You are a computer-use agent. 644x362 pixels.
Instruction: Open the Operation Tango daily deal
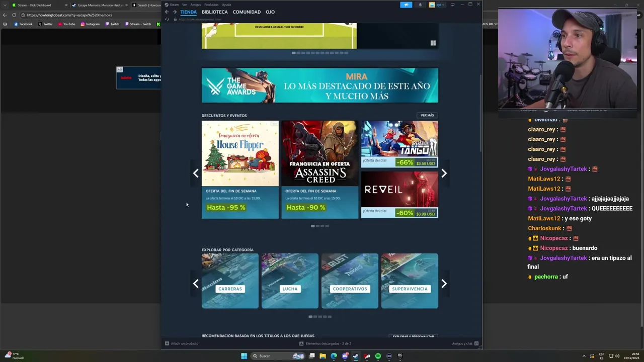[x=399, y=144]
